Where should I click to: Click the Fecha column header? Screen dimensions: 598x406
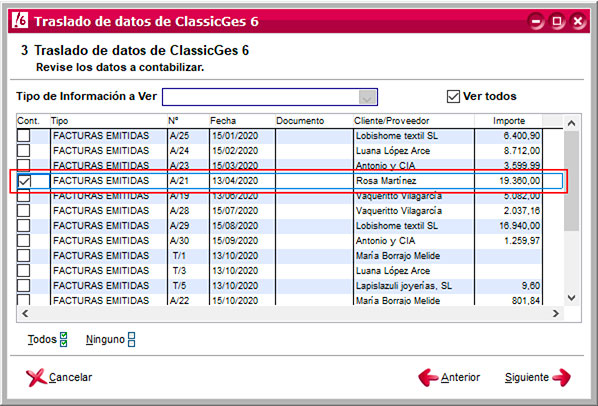[x=242, y=121]
